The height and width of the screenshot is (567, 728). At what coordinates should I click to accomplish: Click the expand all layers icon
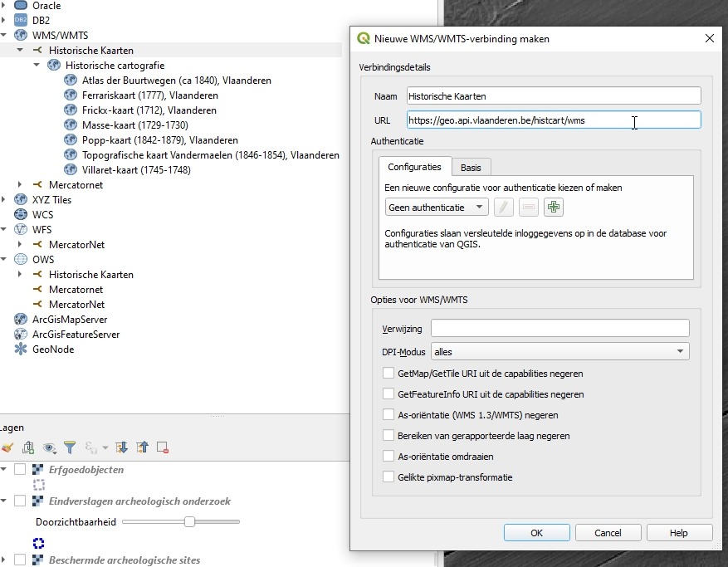pyautogui.click(x=122, y=447)
